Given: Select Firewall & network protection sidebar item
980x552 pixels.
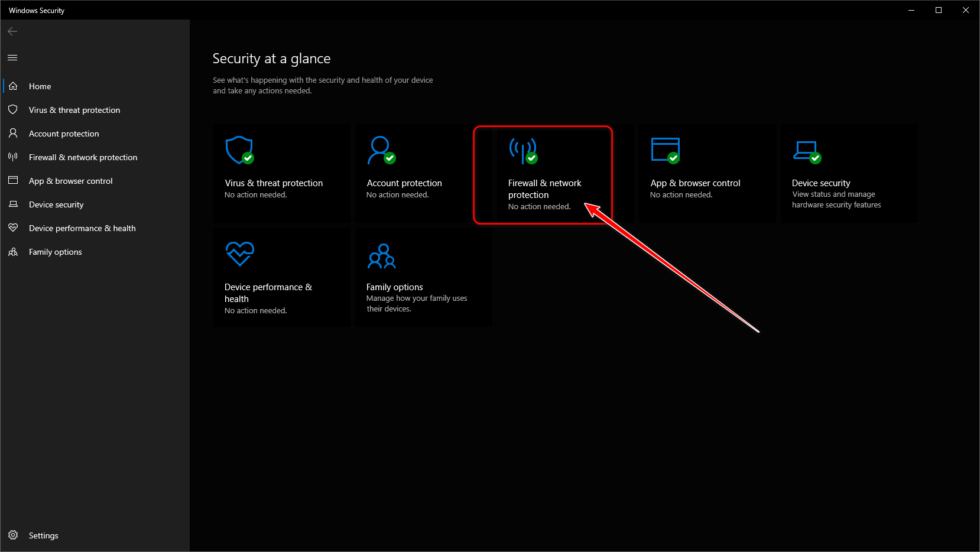Looking at the screenshot, I should point(83,157).
